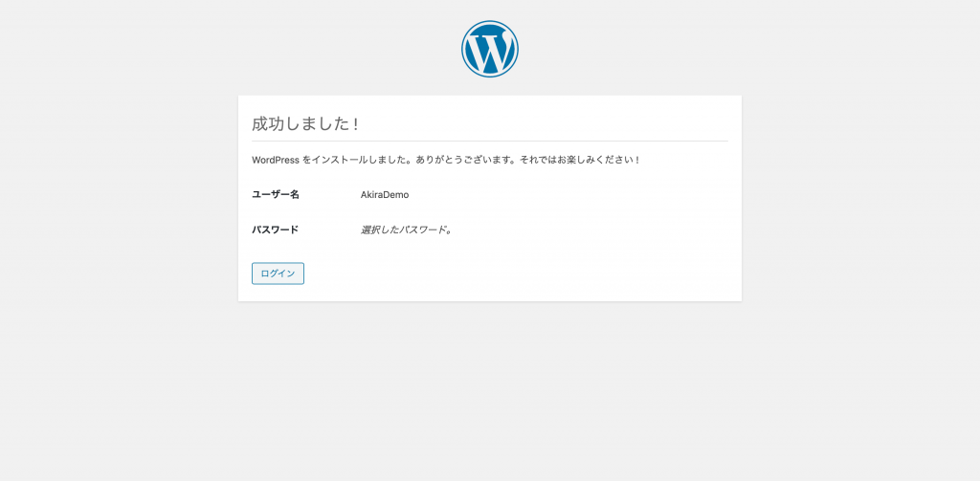Click the ユーザー名 label
The height and width of the screenshot is (481, 980).
[x=276, y=195]
